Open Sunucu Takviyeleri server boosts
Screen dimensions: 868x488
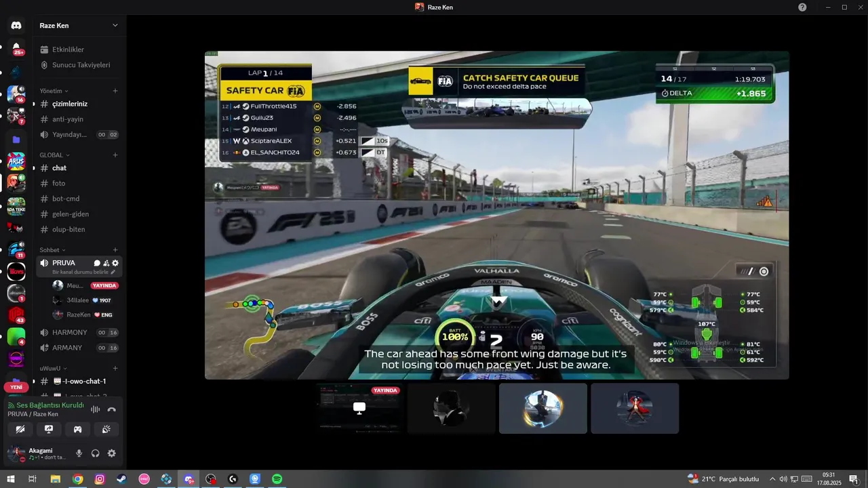coord(80,65)
